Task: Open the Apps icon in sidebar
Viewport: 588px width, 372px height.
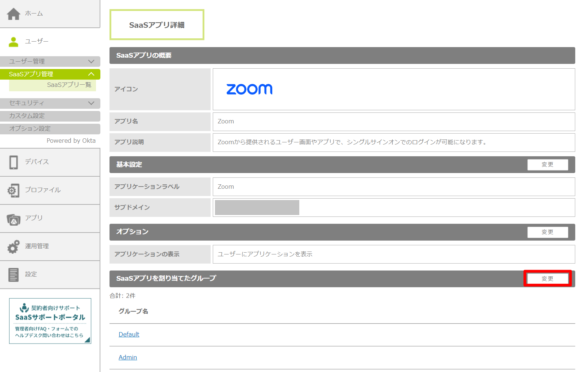Action: pyautogui.click(x=14, y=219)
